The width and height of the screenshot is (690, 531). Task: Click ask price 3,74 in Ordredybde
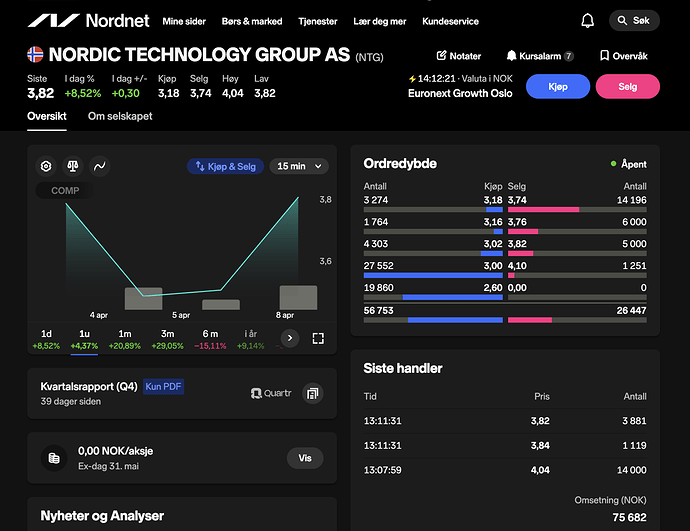click(x=517, y=200)
